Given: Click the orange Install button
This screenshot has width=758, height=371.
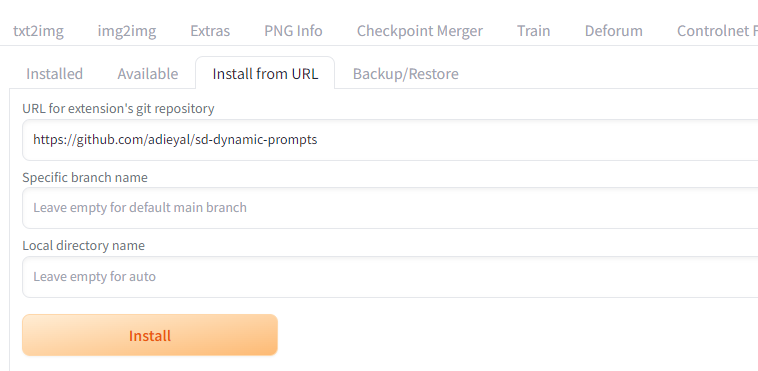Looking at the screenshot, I should (150, 335).
